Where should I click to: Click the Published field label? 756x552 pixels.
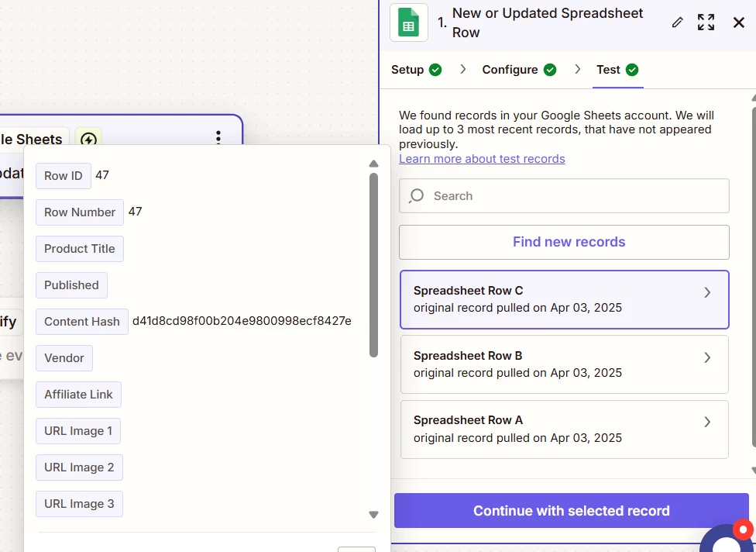tap(71, 285)
